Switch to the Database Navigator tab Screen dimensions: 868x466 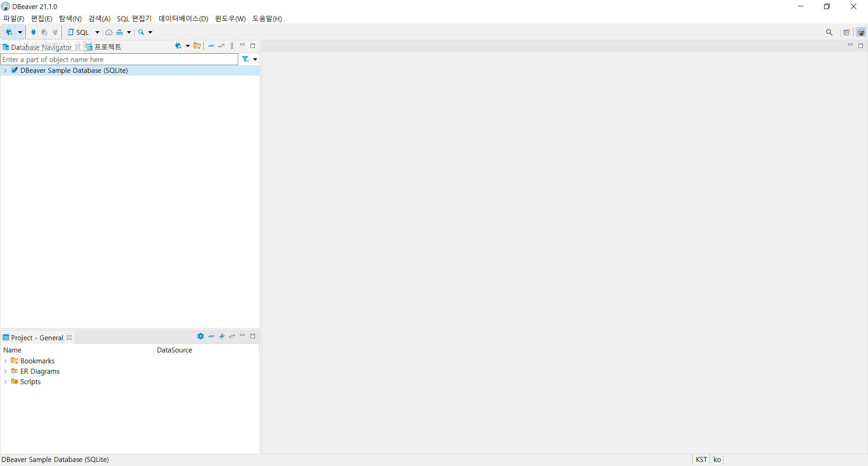tap(41, 47)
